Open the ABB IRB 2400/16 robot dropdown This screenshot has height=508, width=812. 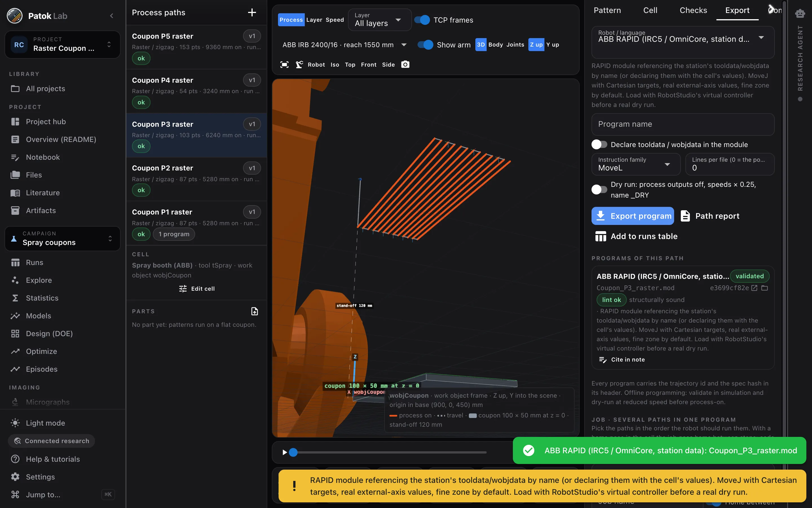344,45
